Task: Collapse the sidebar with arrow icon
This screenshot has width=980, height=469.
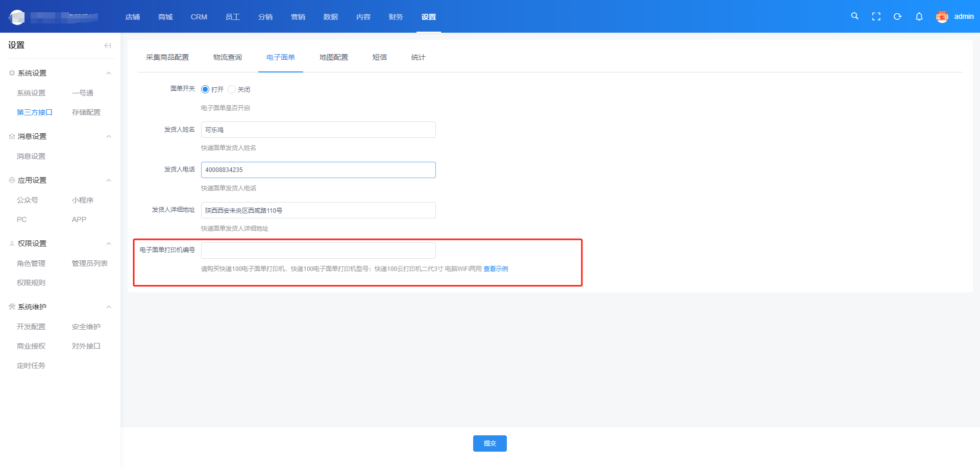Action: (x=108, y=45)
